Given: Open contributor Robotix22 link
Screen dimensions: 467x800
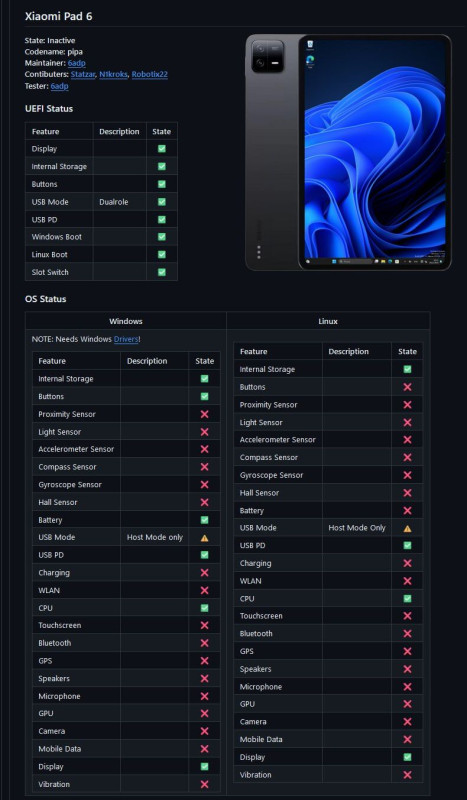Looking at the screenshot, I should click(x=150, y=74).
